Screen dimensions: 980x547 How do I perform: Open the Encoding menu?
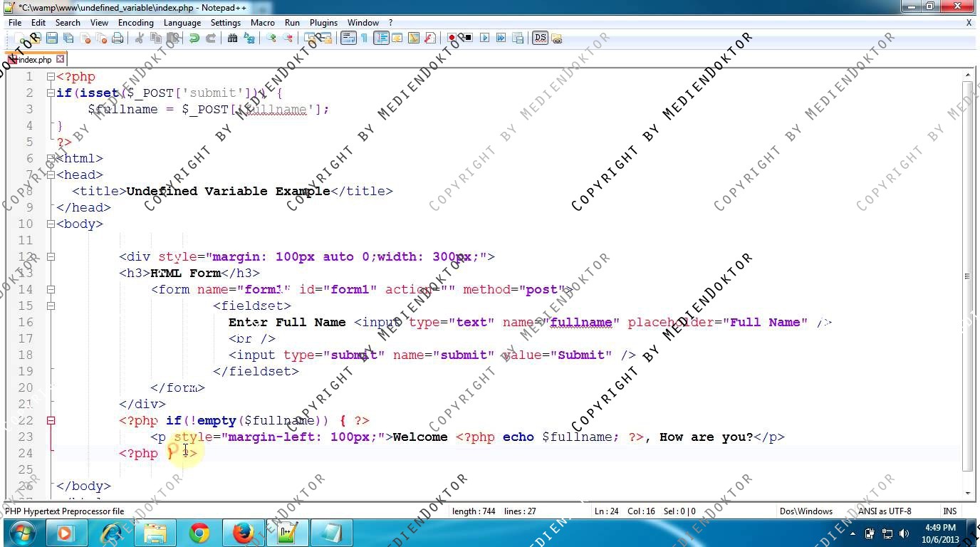pos(135,23)
